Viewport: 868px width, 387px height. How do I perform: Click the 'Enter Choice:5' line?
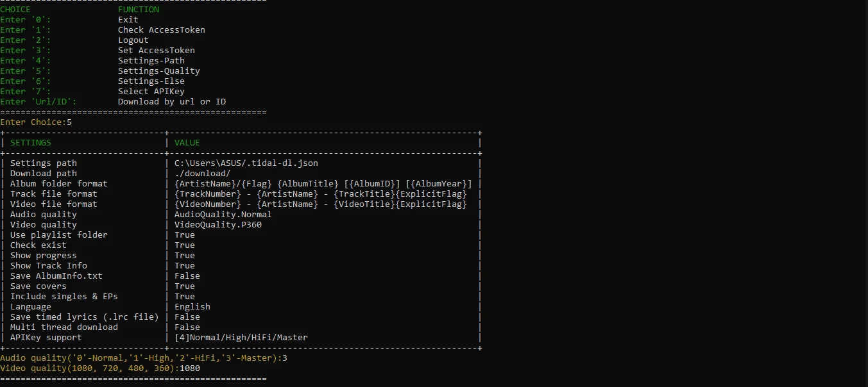[x=36, y=122]
